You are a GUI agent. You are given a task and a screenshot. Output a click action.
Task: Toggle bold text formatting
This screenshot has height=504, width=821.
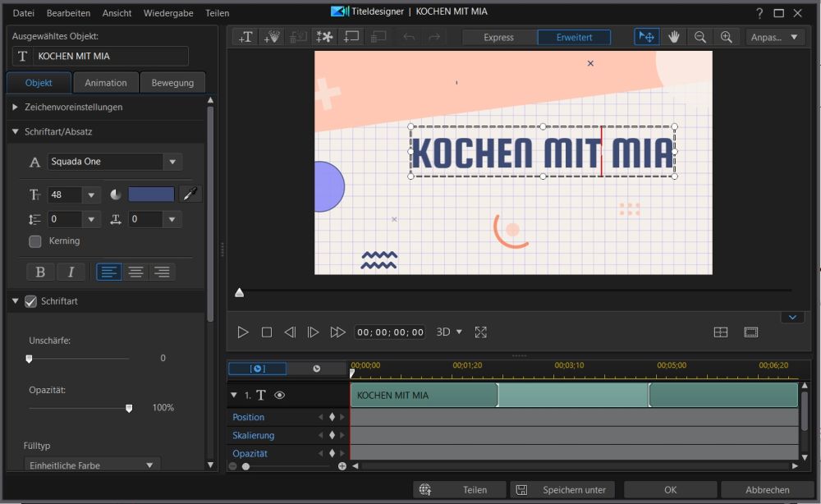point(40,272)
